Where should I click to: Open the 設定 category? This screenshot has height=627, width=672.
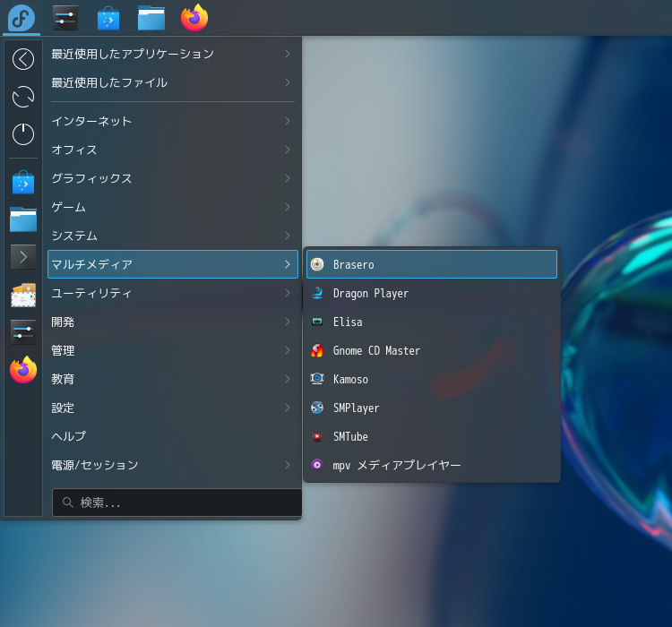[173, 408]
